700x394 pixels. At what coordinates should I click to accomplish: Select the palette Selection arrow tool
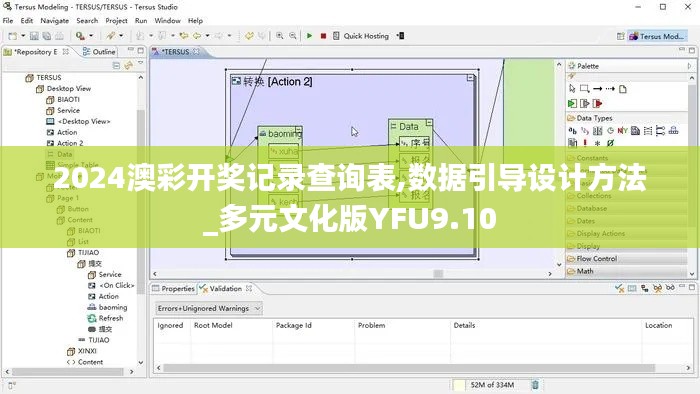tap(572, 89)
